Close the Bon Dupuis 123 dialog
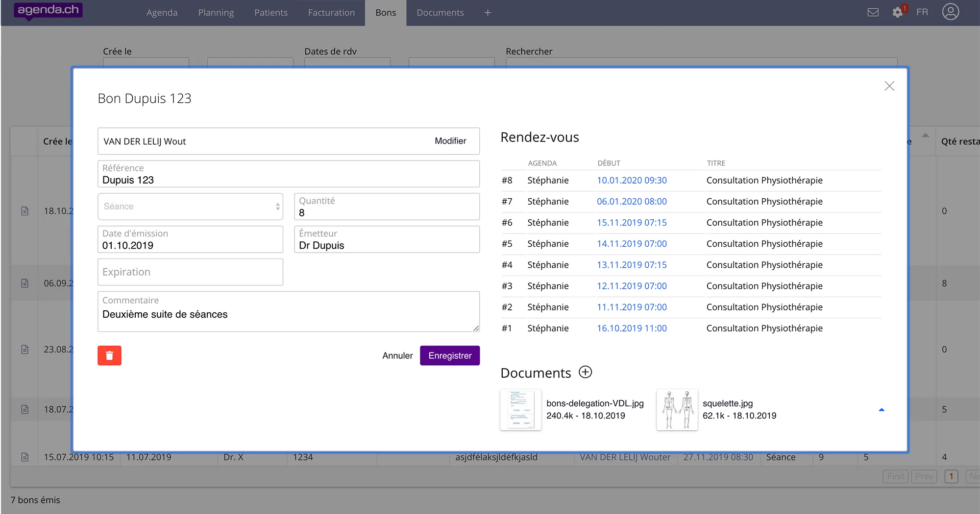 [x=889, y=86]
